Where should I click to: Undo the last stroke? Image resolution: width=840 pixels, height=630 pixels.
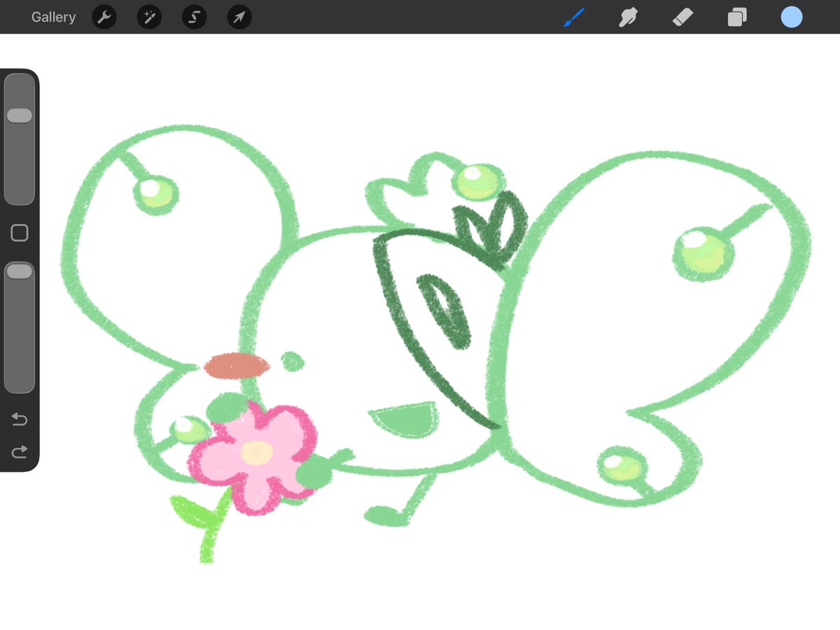pos(20,420)
